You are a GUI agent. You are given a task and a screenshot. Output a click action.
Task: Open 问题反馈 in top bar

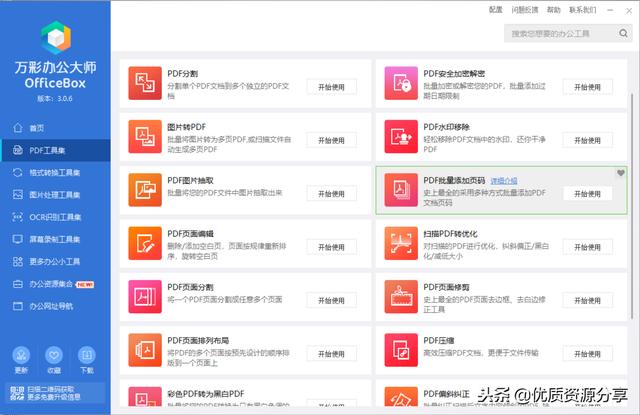pyautogui.click(x=524, y=10)
